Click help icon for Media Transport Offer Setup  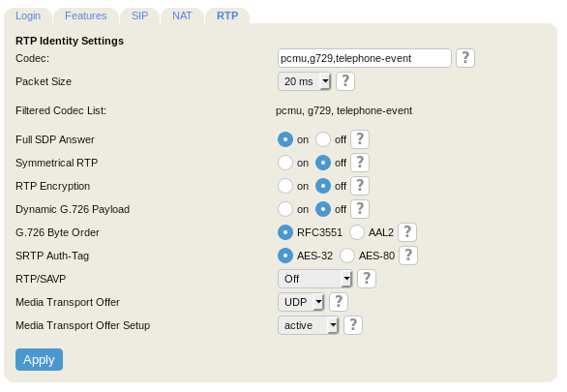pyautogui.click(x=353, y=325)
